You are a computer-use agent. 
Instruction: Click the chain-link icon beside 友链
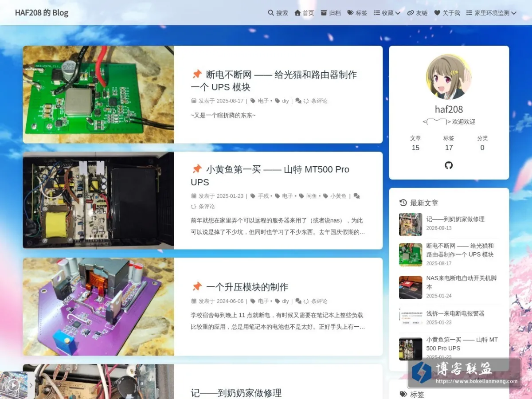(411, 13)
